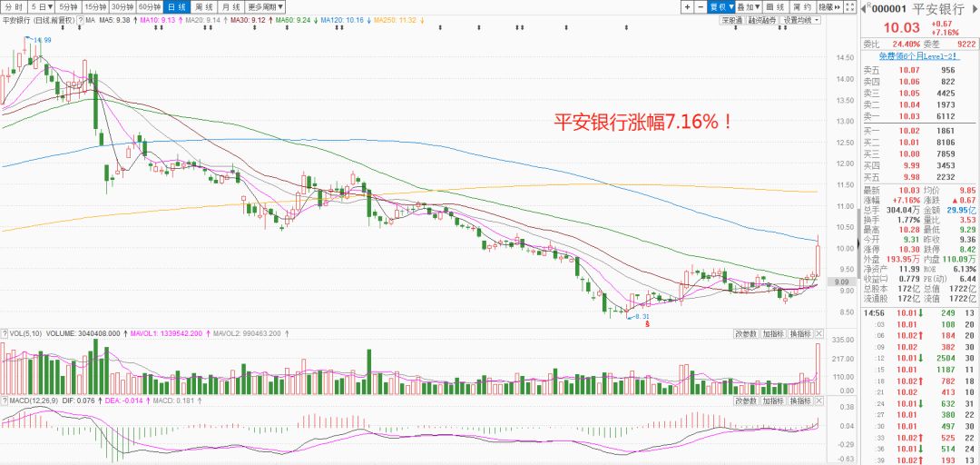Switch to 月线 monthly chart
Screen dimensions: 980x465
point(230,7)
